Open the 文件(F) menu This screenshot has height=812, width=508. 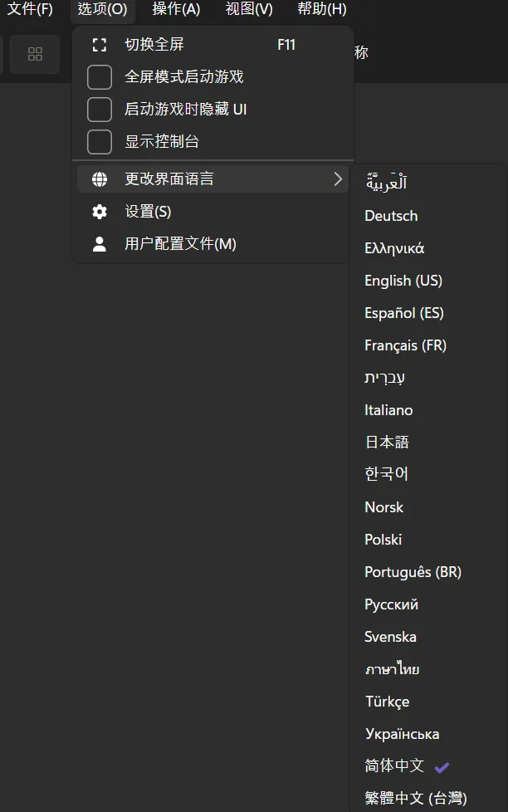click(30, 9)
